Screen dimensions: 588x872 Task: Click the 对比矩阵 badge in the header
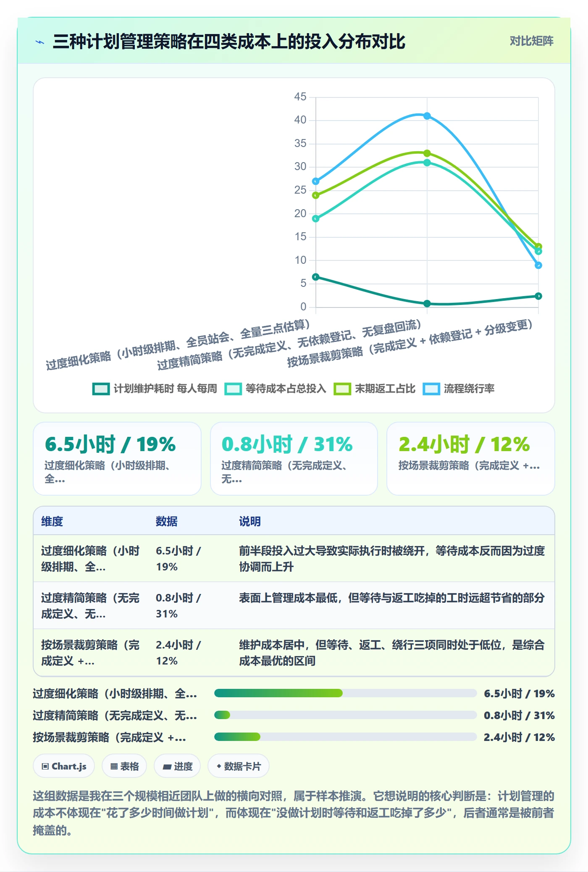(531, 41)
